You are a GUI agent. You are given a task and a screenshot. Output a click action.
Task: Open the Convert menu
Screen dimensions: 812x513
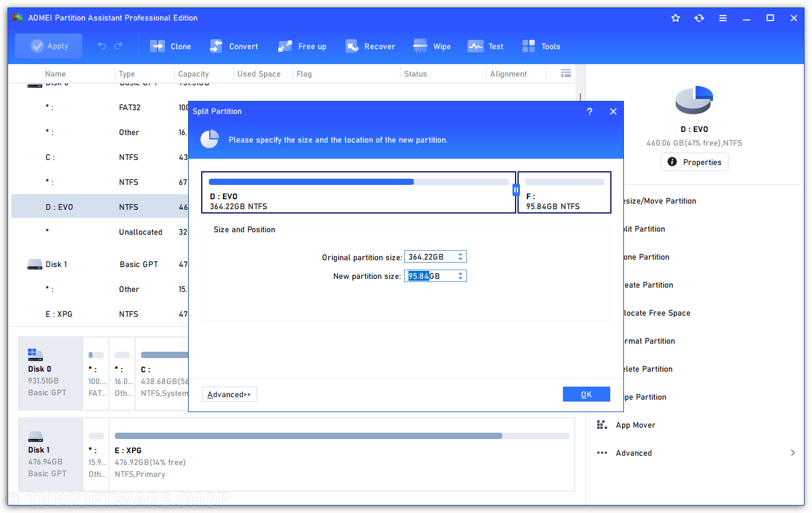pos(234,46)
